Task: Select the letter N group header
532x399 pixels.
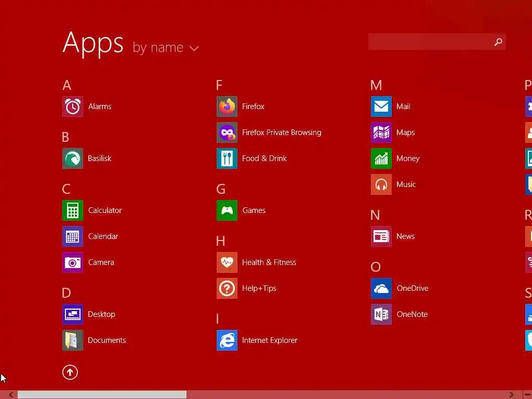Action: (375, 215)
